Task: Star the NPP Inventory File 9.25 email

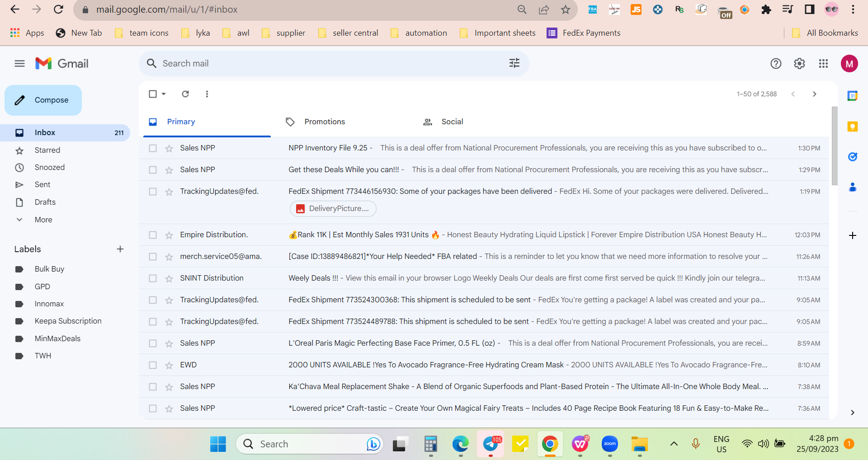Action: click(169, 148)
